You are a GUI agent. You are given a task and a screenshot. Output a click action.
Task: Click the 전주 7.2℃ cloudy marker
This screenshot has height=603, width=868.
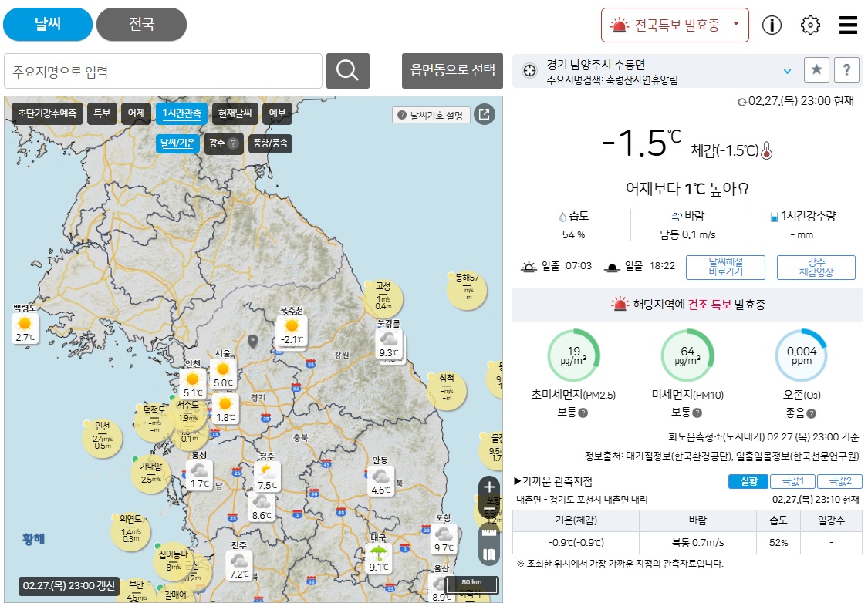239,566
